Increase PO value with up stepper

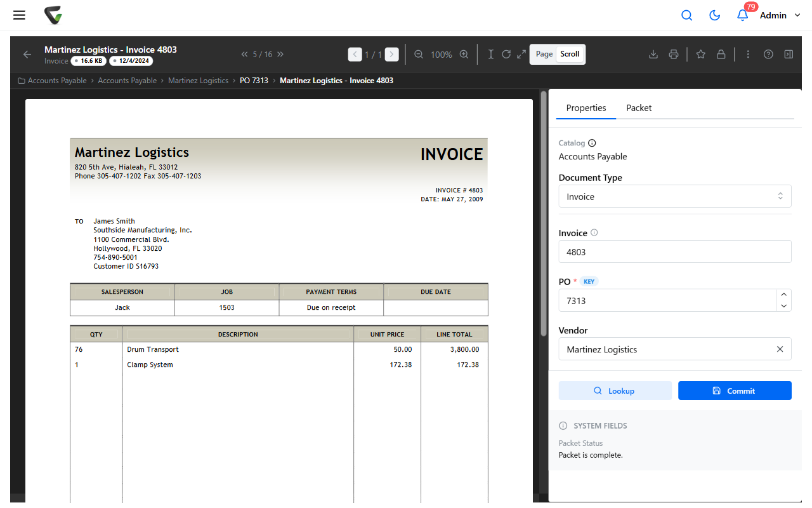[x=784, y=295]
